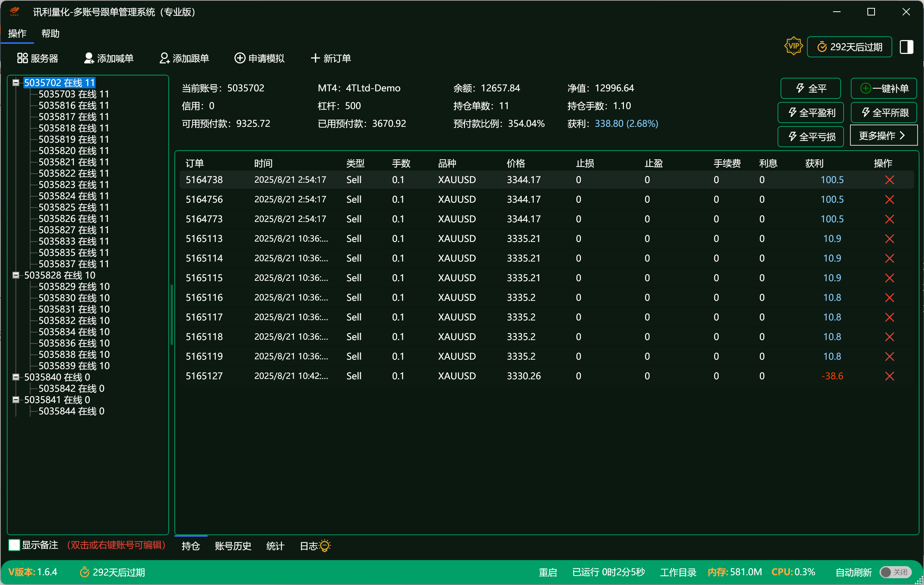This screenshot has width=924, height=585.
Task: Collapse the 5035828 account group
Action: point(16,276)
